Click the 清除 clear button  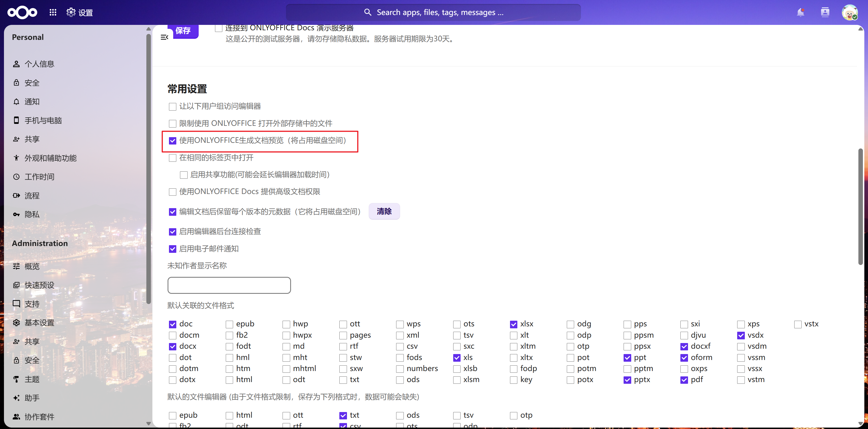[x=384, y=212]
